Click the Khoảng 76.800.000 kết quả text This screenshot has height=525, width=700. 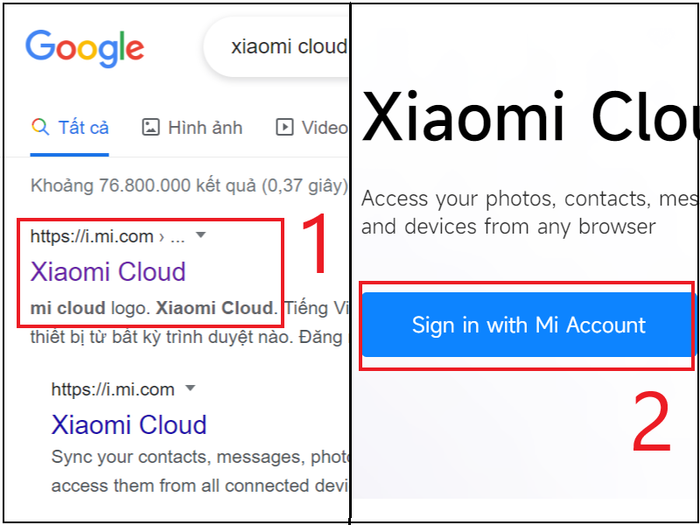coord(189,185)
